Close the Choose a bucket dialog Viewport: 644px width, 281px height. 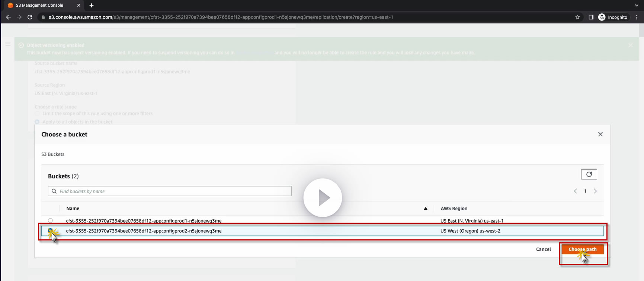pos(600,134)
